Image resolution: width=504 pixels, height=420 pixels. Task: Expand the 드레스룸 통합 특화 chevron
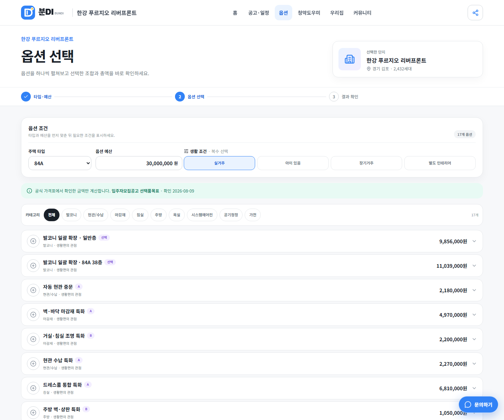(474, 388)
